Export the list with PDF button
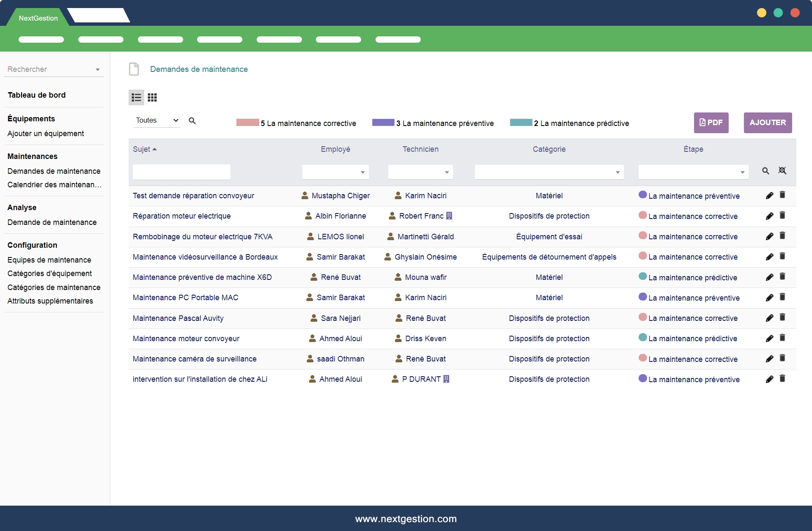 711,123
